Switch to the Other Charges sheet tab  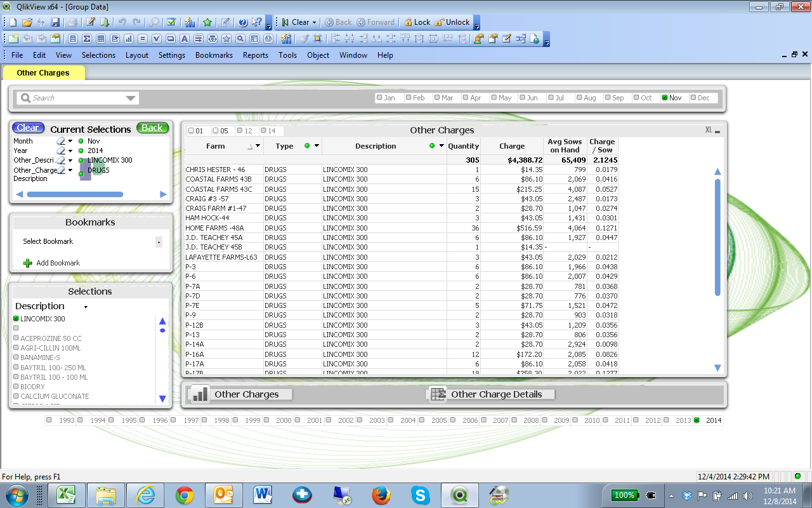[43, 73]
